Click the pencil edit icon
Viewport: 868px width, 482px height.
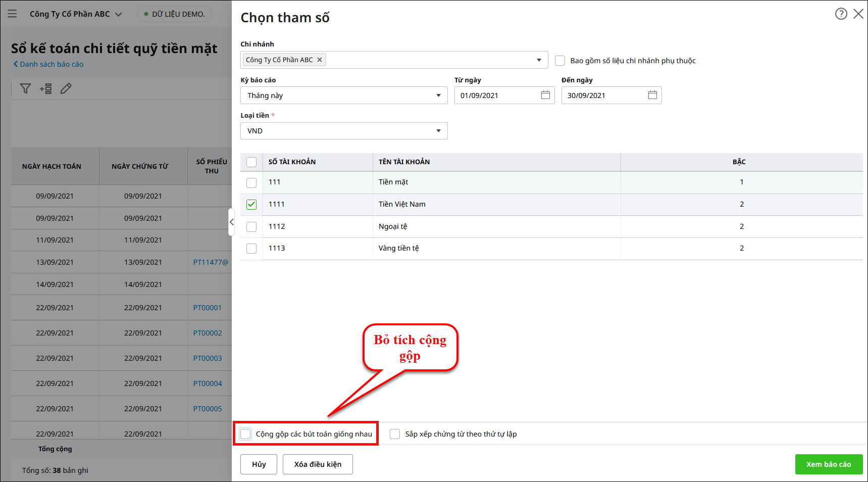[x=66, y=89]
